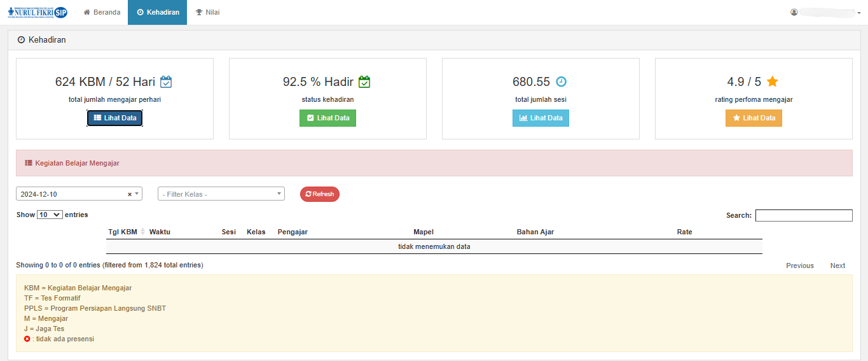Expand the Filter Kelas dropdown
Viewport: 868px width, 361px height.
221,194
